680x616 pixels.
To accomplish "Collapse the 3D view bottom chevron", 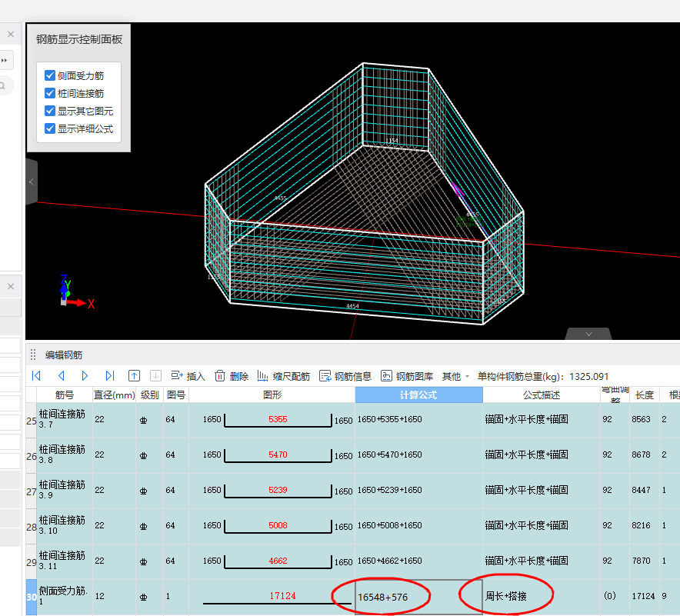I will (588, 334).
